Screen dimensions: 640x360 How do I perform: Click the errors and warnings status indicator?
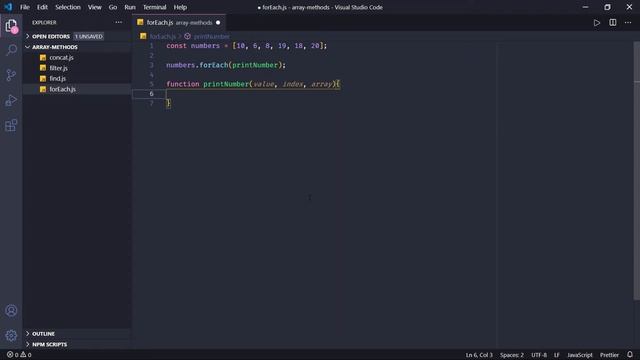point(19,355)
